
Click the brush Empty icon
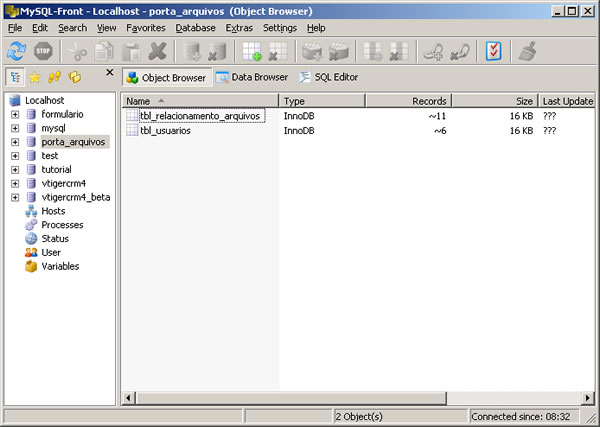click(x=527, y=51)
